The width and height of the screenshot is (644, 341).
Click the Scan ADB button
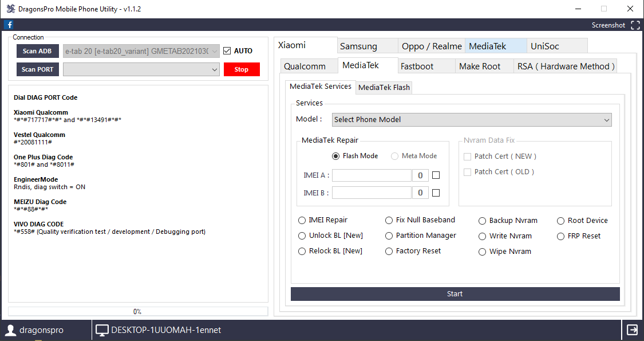tap(37, 51)
